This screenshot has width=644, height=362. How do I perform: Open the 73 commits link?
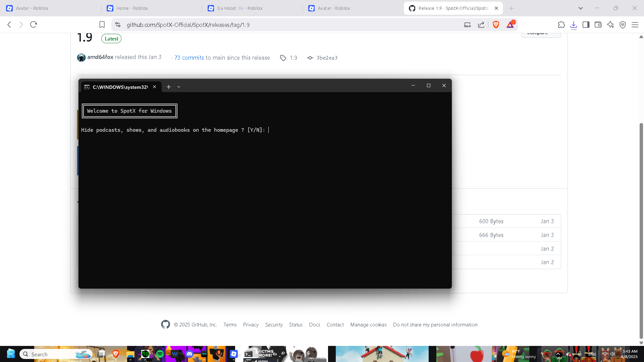(x=189, y=58)
